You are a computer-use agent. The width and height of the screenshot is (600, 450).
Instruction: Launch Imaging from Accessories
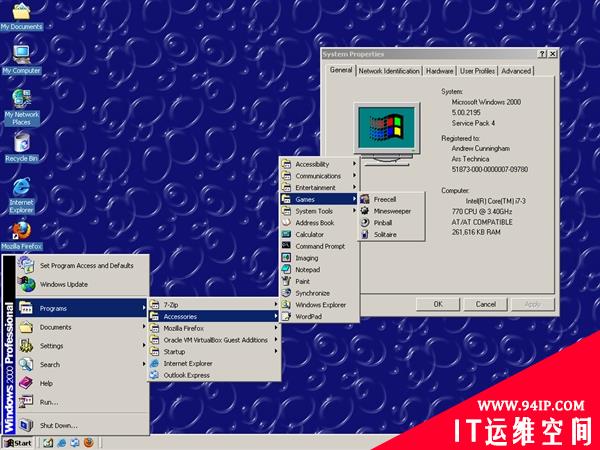tap(319, 258)
